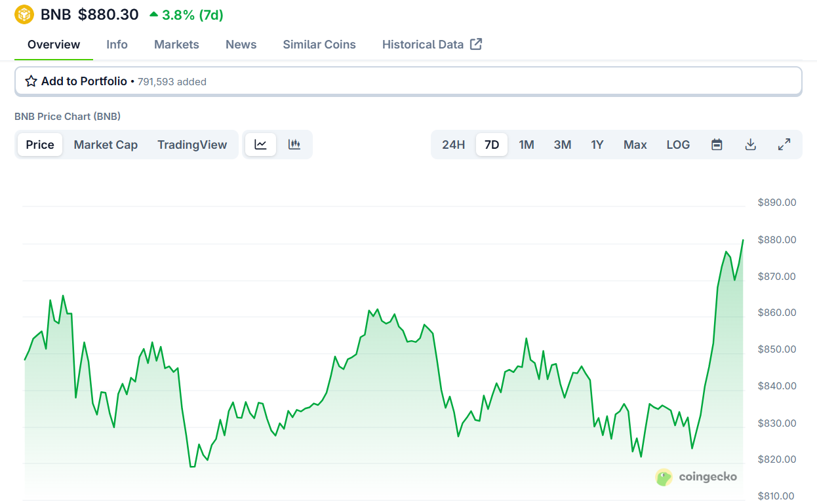Expand chart to fullscreen
Image resolution: width=817 pixels, height=504 pixels.
(x=784, y=145)
